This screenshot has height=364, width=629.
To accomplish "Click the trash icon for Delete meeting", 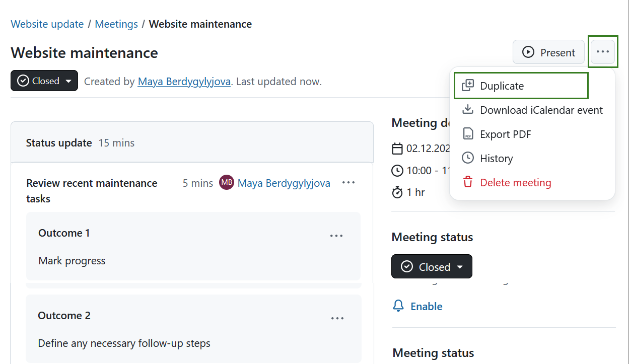I will 468,182.
